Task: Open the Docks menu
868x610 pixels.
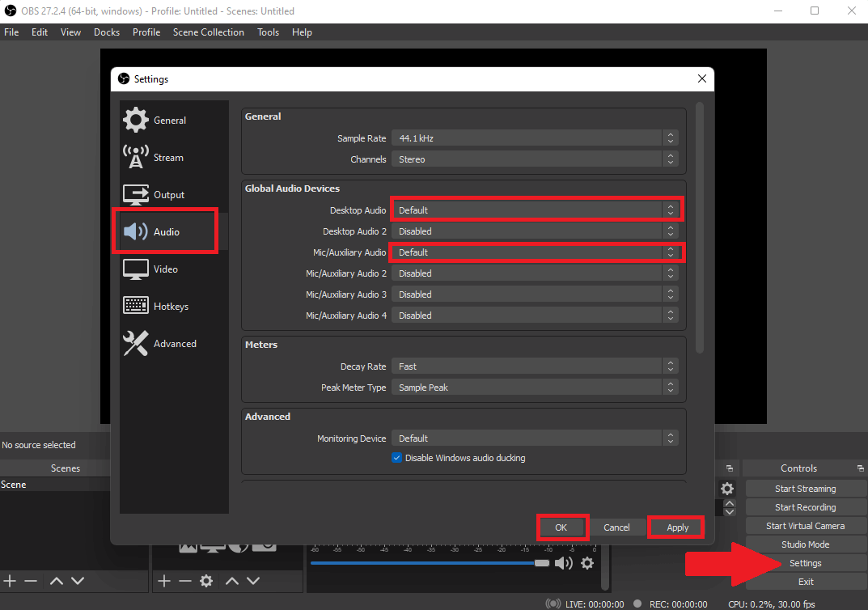Action: coord(107,32)
